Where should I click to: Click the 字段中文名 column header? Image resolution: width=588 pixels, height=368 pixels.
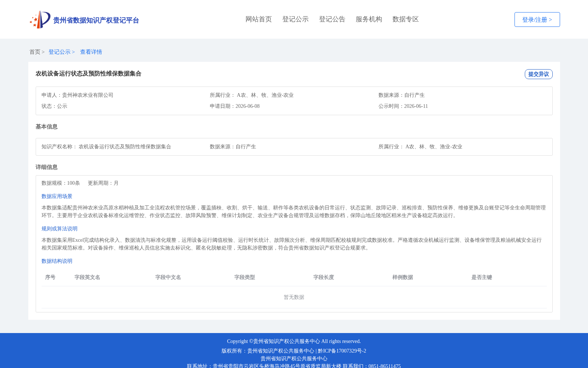(x=168, y=277)
